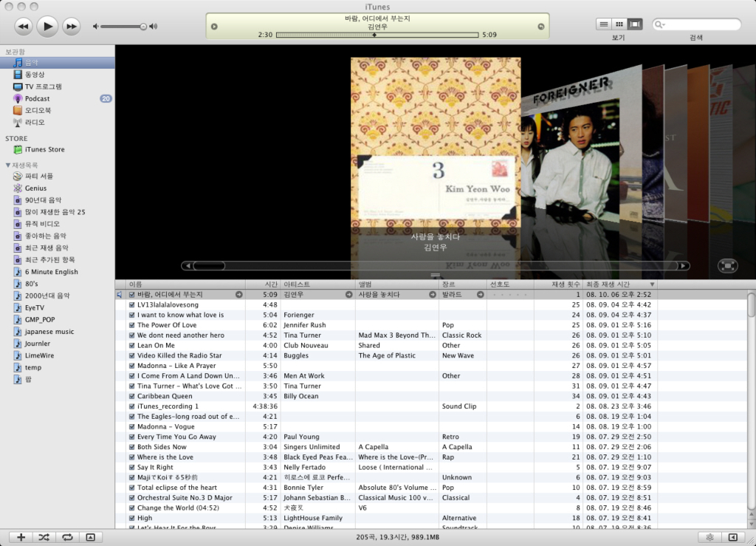Click arrow next to song name 바람, 어디에서 부는지
756x546 pixels.
[x=238, y=295]
